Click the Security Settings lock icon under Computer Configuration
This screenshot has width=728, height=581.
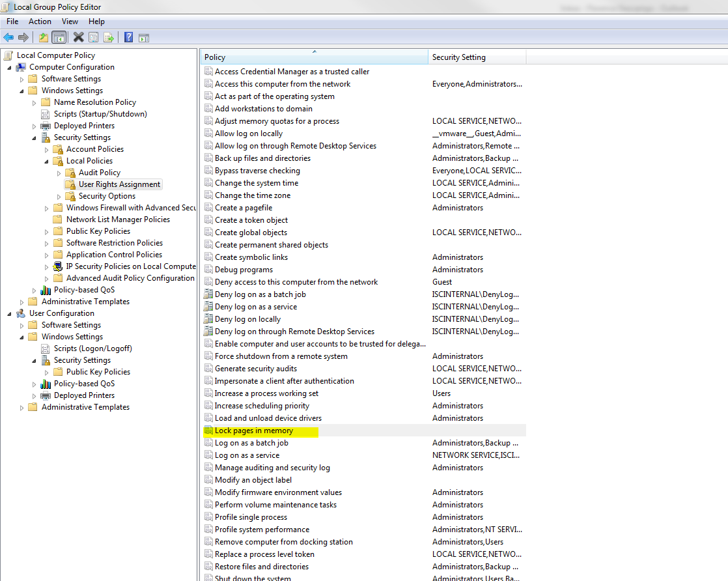click(46, 137)
